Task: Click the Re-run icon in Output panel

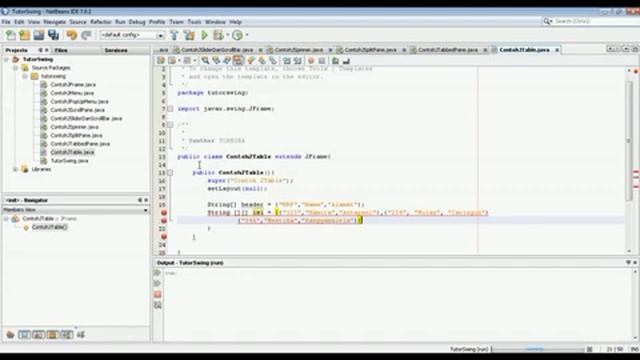Action: pyautogui.click(x=157, y=273)
